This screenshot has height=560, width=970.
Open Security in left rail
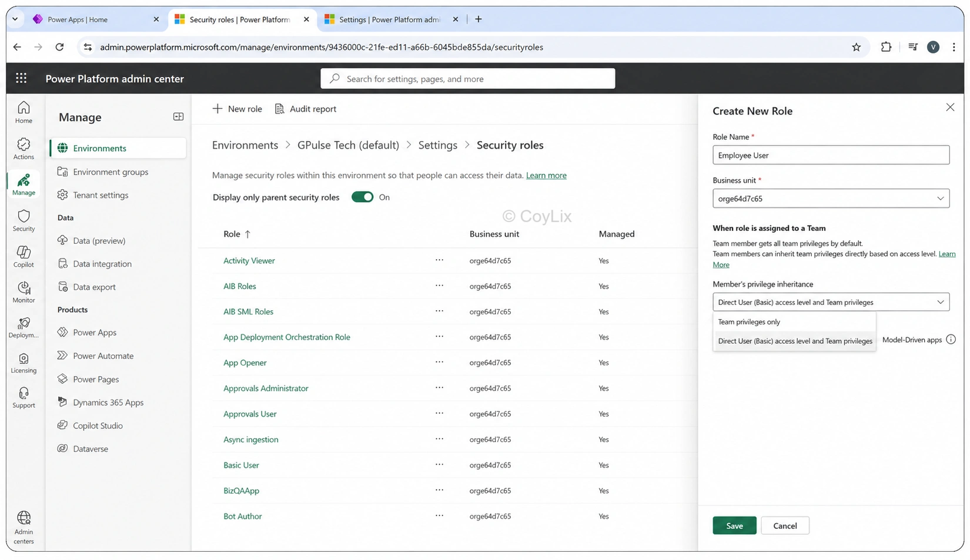click(24, 220)
